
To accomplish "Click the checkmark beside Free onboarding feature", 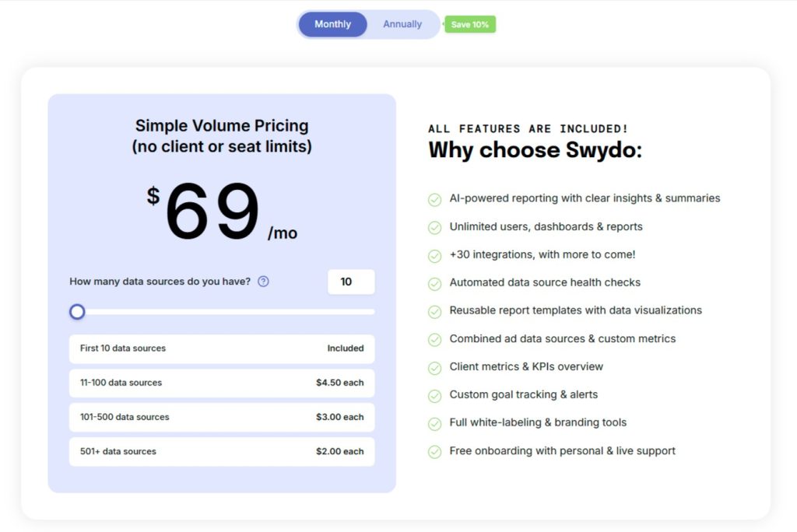I will point(434,451).
